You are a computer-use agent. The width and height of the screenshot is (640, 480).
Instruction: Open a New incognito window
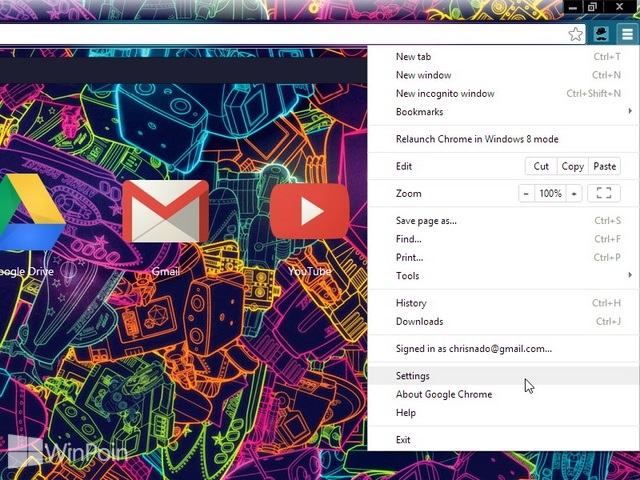point(504,93)
